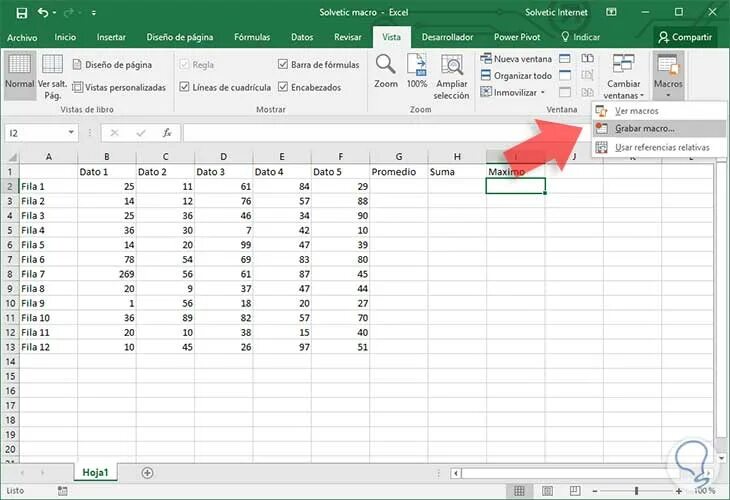The width and height of the screenshot is (730, 500).
Task: Click the Macros dropdown button
Action: point(668,76)
